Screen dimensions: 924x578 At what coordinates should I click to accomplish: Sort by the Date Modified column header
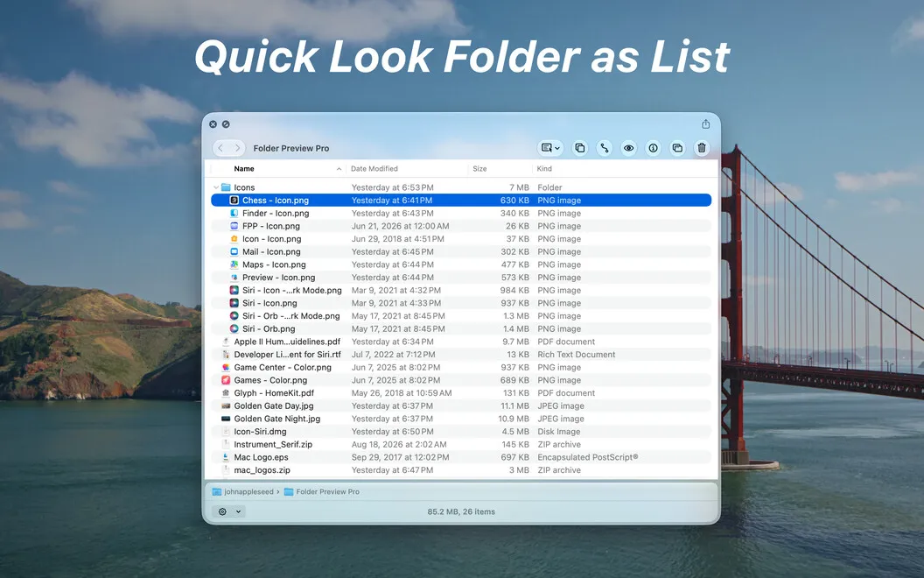pyautogui.click(x=374, y=169)
